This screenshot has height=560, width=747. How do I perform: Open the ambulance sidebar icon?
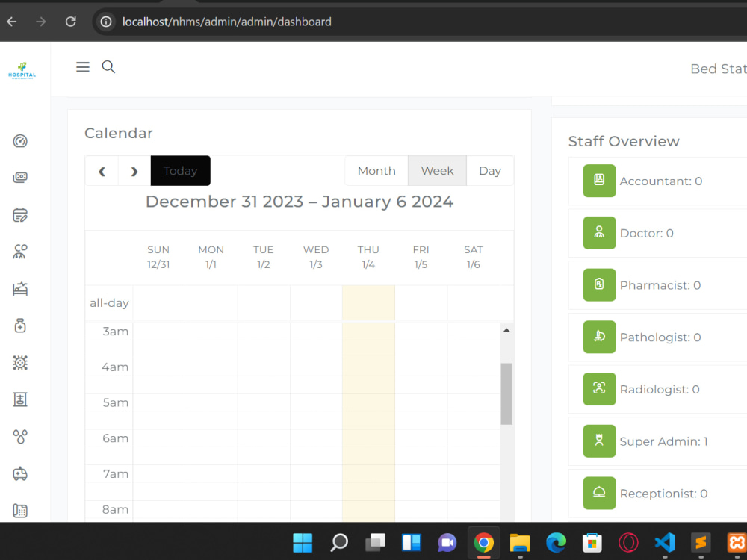click(20, 474)
